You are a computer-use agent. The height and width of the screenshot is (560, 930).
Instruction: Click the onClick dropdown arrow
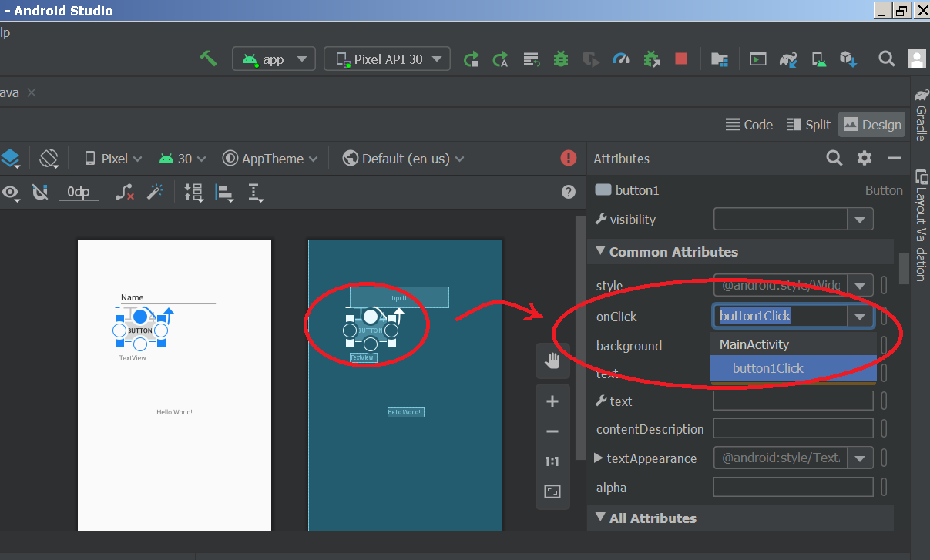point(860,316)
